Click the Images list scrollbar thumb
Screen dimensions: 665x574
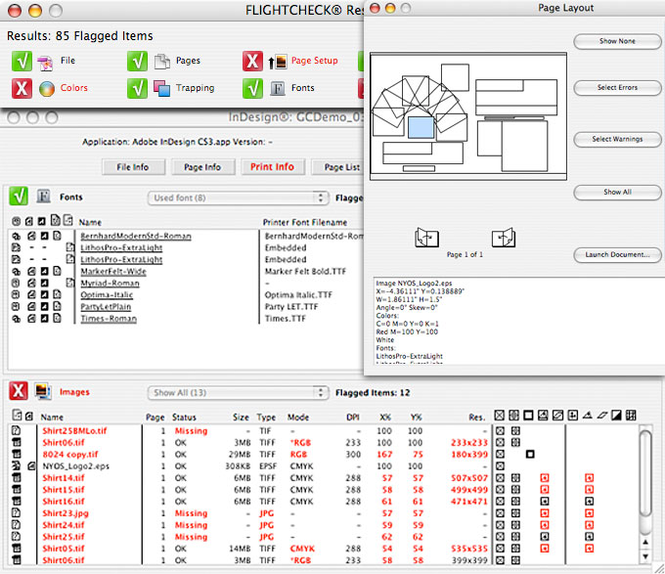[x=645, y=473]
